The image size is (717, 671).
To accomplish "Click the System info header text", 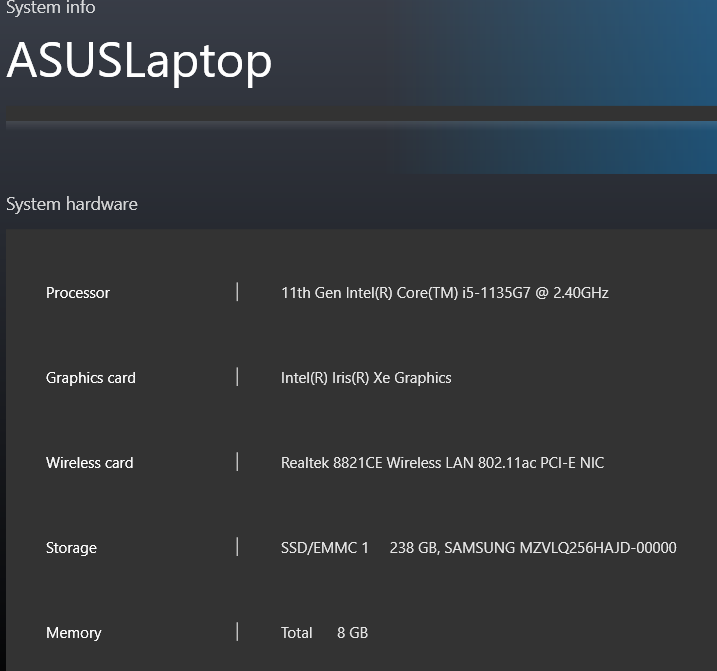I will (x=51, y=8).
